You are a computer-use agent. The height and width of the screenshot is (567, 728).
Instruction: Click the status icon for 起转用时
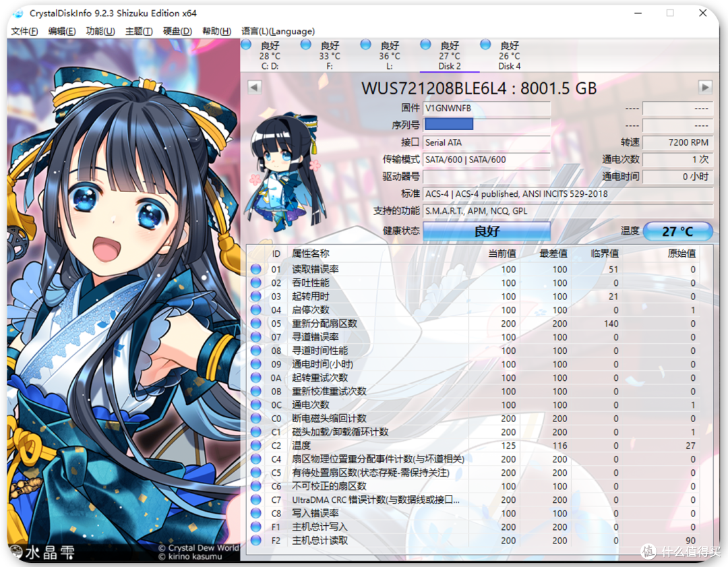pos(256,296)
